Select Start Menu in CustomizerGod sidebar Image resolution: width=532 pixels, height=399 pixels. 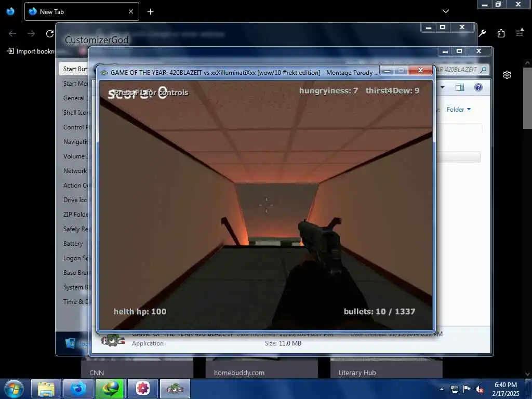(x=75, y=84)
